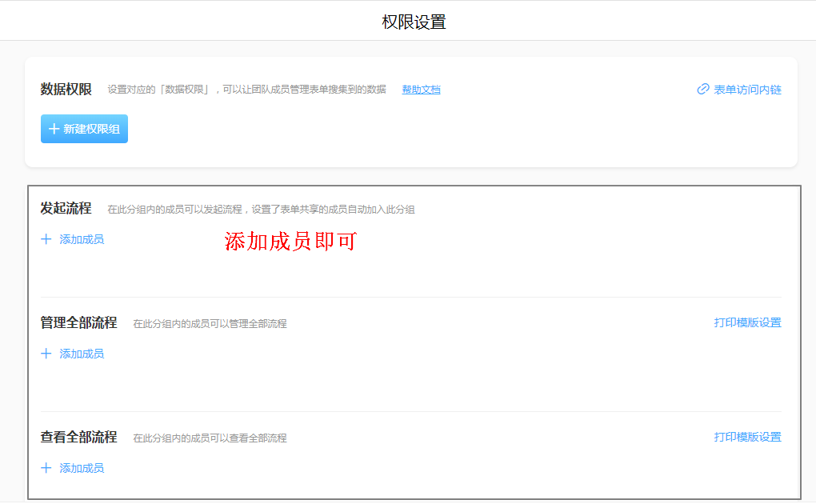Click the plus icon under 管理全部流程
Viewport: 816px width, 504px height.
46,354
